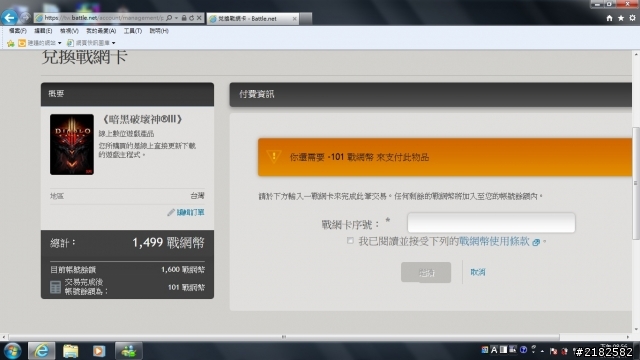Stop loading with the X icon in address bar
Image resolution: width=640 pixels, height=360 pixels.
[199, 18]
